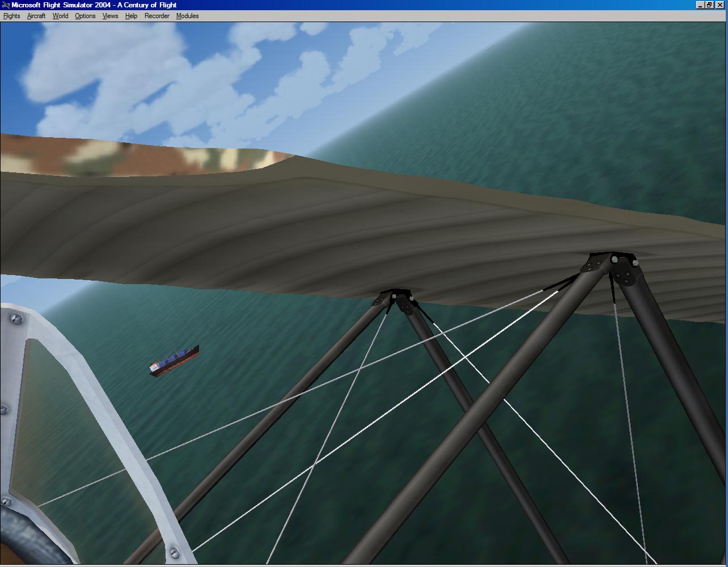Screen dimensions: 728x567
Task: Minimize the Flight Simulator window
Action: (700, 5)
